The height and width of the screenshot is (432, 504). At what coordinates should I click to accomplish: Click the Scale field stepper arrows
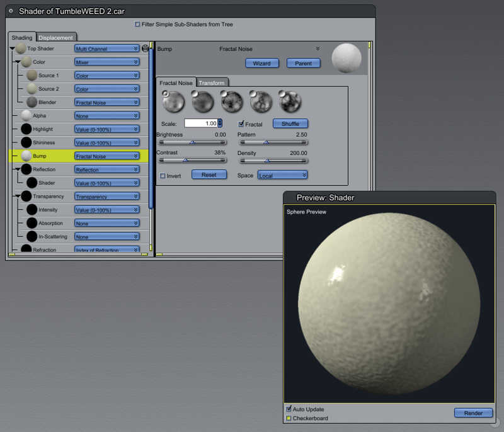tap(220, 123)
